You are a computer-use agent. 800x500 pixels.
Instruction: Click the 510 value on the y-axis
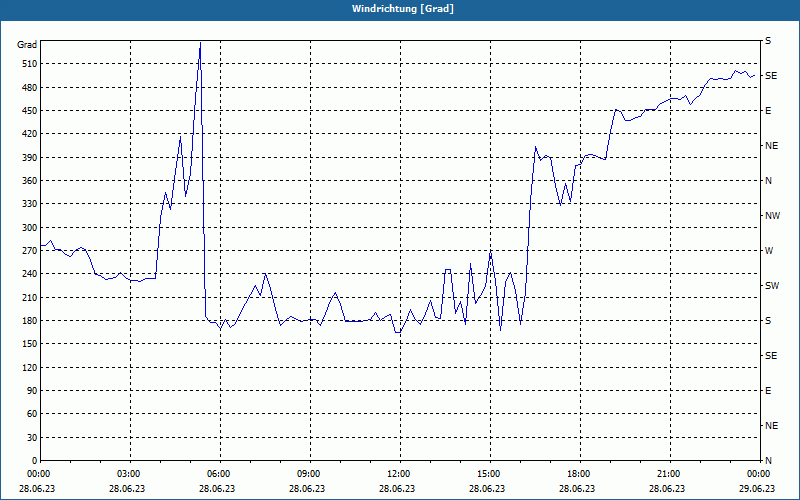[x=30, y=64]
